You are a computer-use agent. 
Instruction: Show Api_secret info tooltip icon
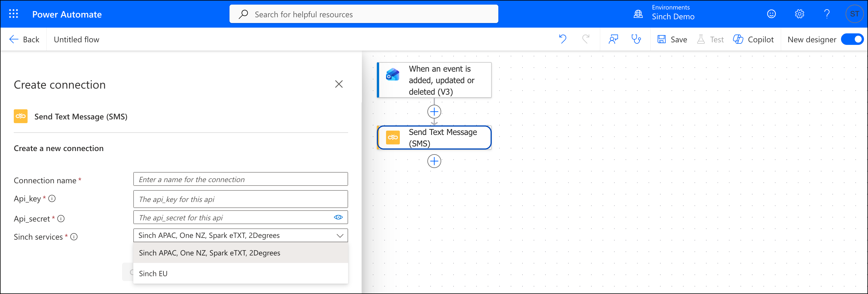[x=61, y=219]
